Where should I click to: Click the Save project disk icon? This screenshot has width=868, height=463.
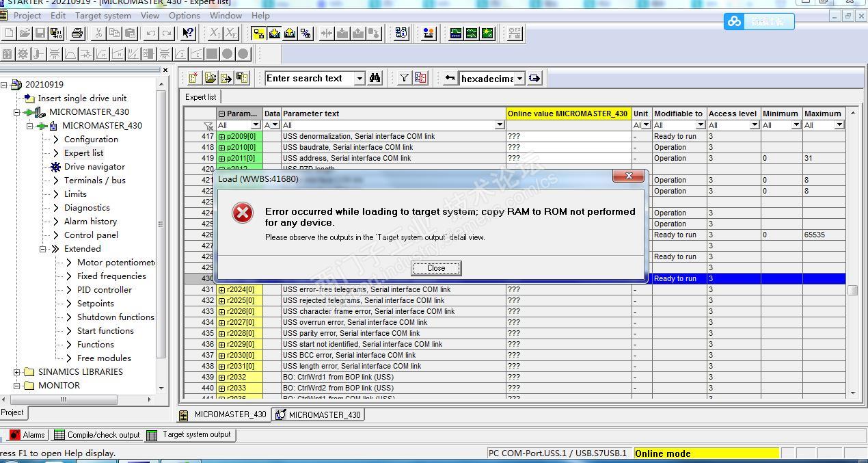tap(40, 33)
